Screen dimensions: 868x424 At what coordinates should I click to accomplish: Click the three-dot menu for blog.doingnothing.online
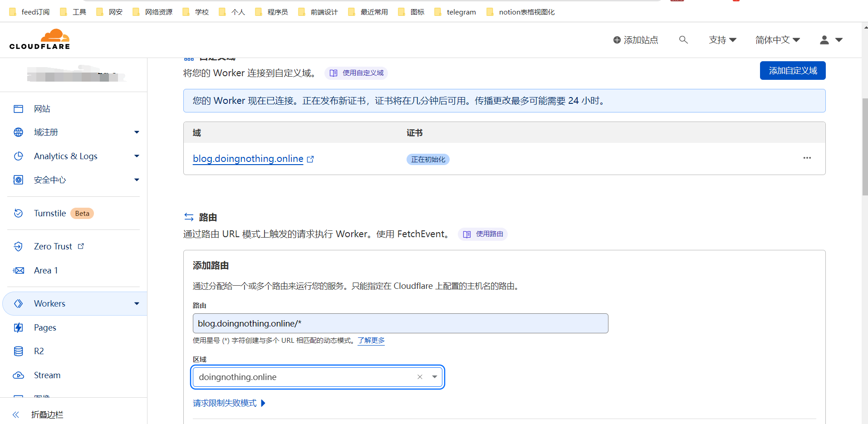[x=807, y=158]
